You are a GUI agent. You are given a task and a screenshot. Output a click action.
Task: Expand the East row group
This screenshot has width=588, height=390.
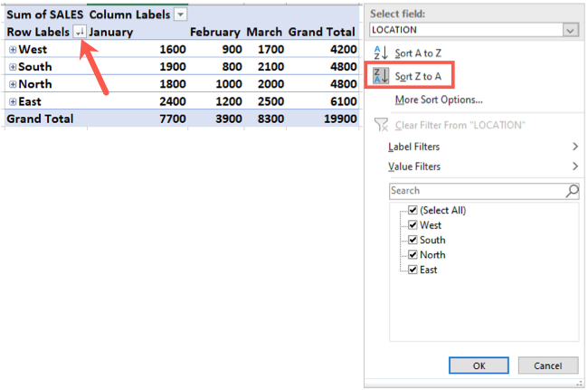point(13,101)
